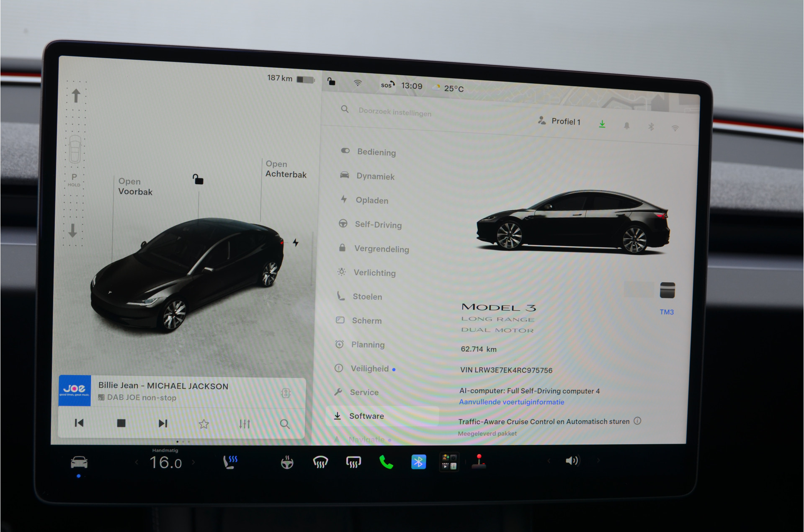Toggle the driver seat heater icon
Viewport: 804px width, 532px height.
[x=230, y=462]
